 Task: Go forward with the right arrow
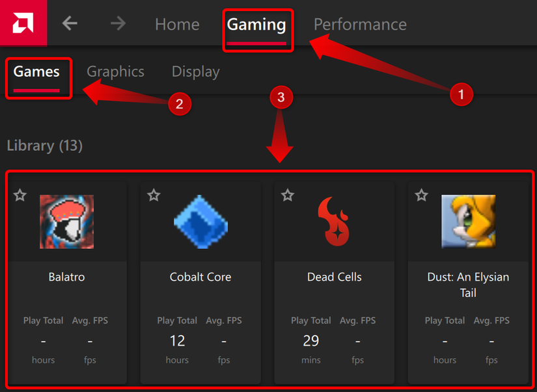[118, 23]
